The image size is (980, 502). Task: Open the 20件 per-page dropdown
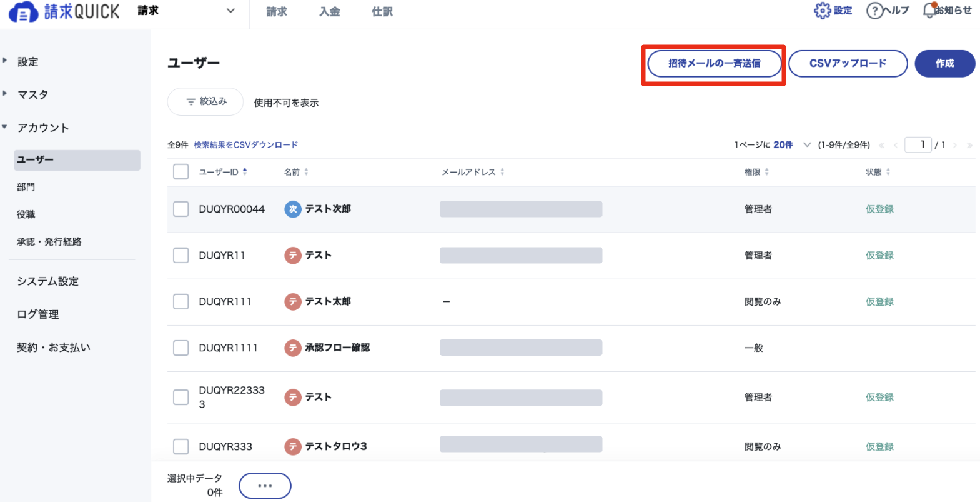[x=791, y=144]
